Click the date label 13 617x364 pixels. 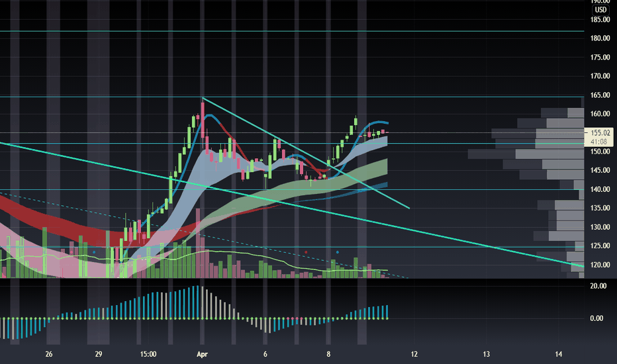(x=487, y=354)
